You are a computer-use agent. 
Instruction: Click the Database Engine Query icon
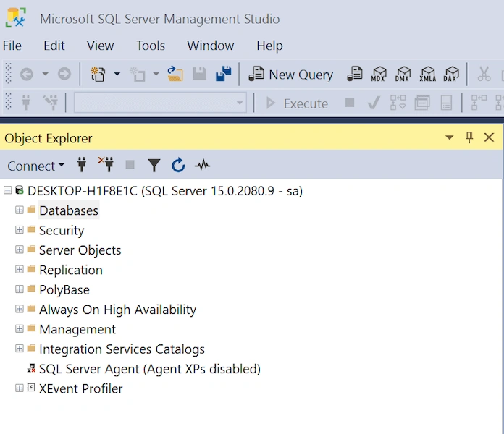pyautogui.click(x=355, y=75)
